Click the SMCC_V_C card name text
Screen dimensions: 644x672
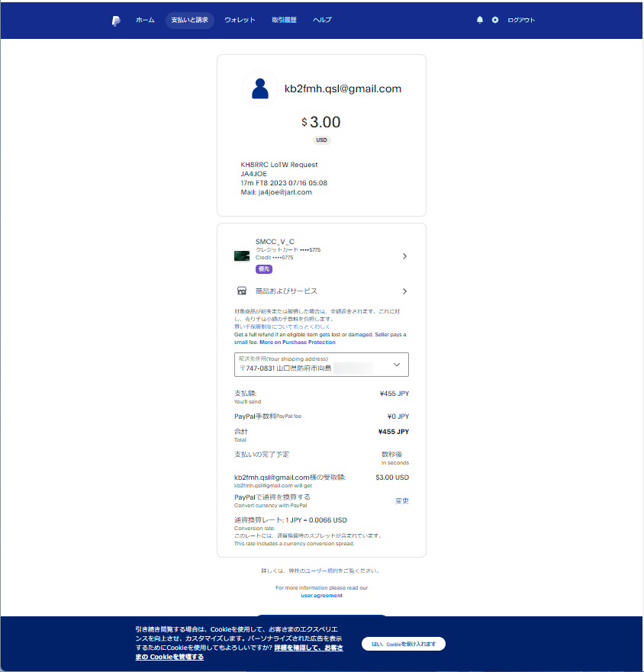point(275,242)
